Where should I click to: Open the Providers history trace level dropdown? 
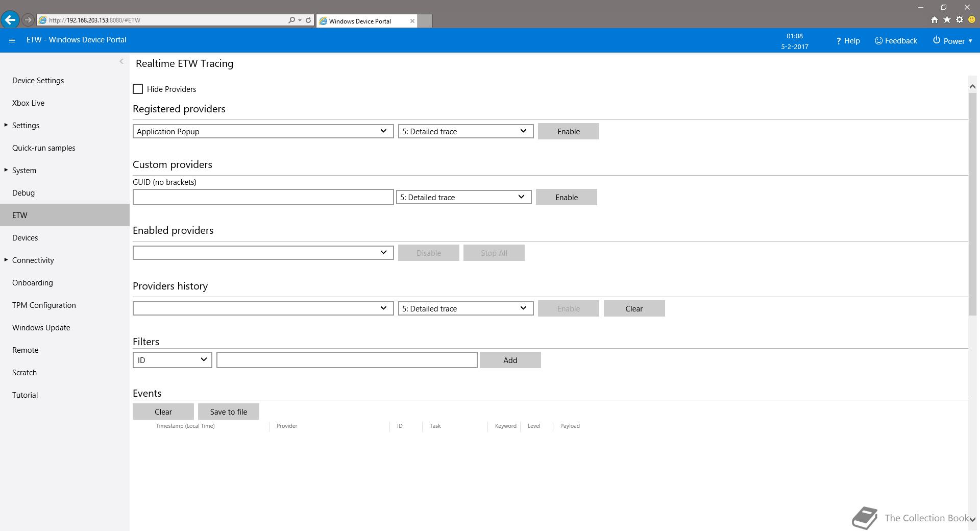point(466,308)
